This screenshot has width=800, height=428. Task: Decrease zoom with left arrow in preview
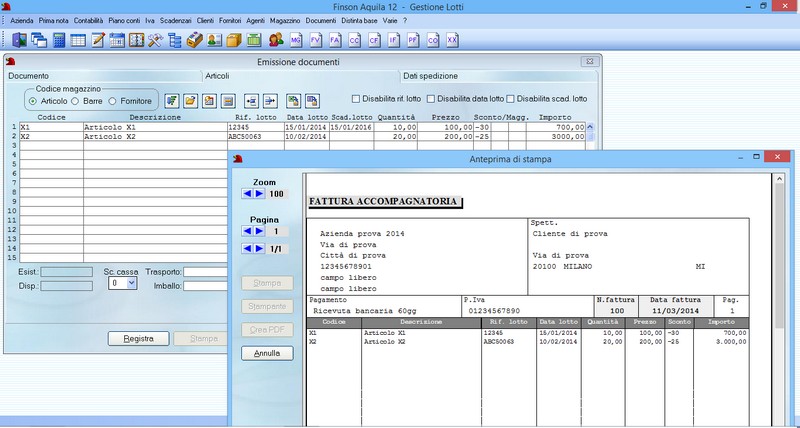coord(247,193)
